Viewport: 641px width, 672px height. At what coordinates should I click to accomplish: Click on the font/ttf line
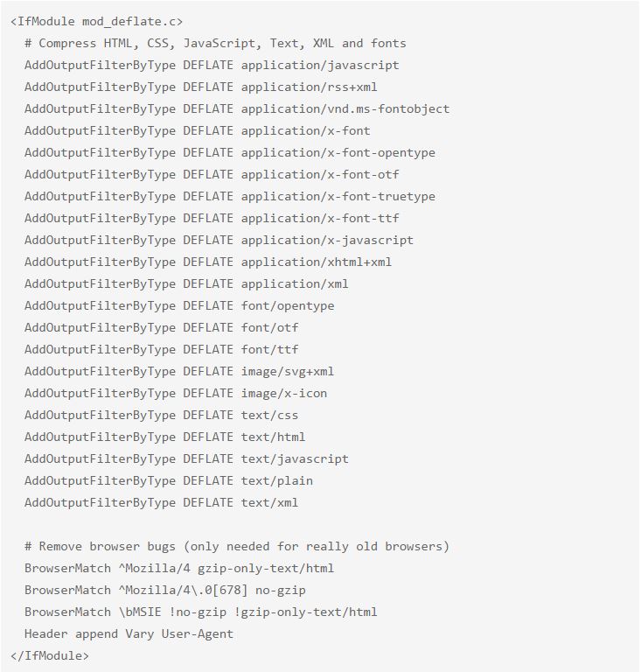[162, 349]
